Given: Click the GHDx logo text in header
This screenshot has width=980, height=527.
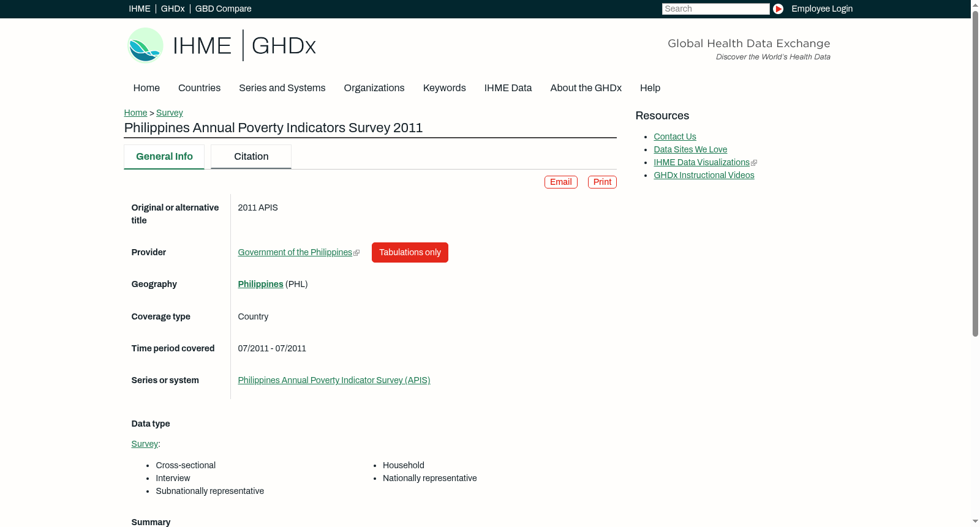Looking at the screenshot, I should [x=284, y=46].
